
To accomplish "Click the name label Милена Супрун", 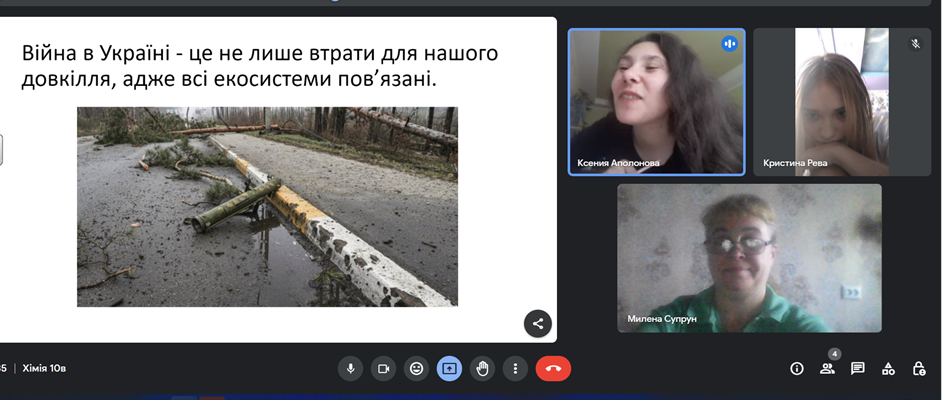I will coord(662,318).
